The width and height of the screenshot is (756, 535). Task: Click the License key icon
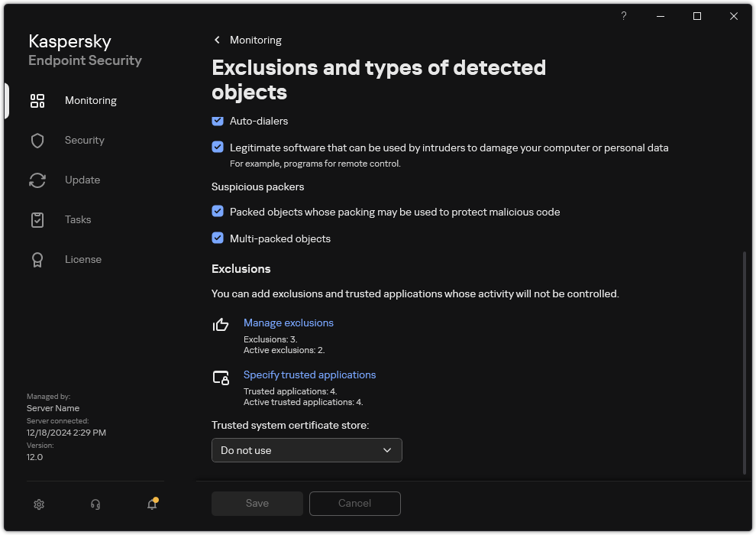click(x=37, y=259)
